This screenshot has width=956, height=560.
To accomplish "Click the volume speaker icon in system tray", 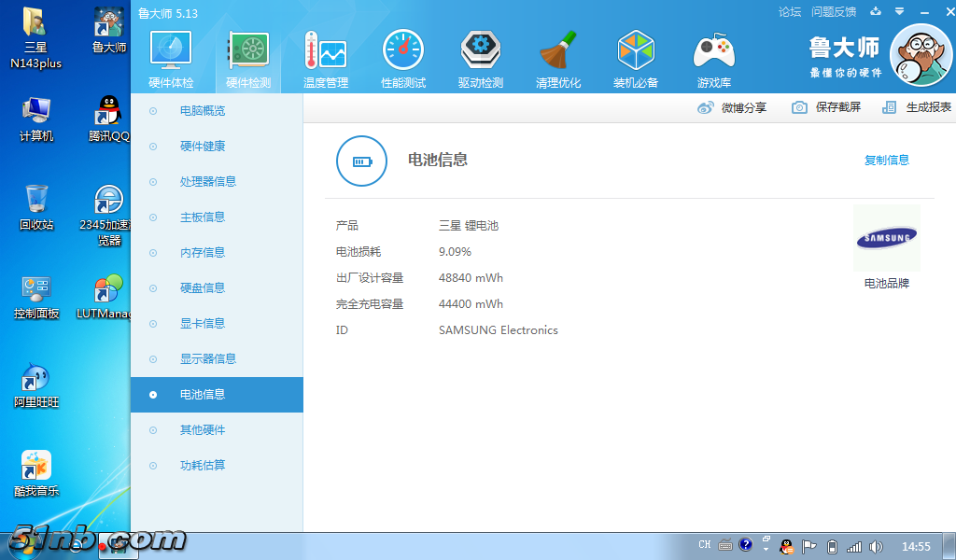I will click(x=876, y=546).
